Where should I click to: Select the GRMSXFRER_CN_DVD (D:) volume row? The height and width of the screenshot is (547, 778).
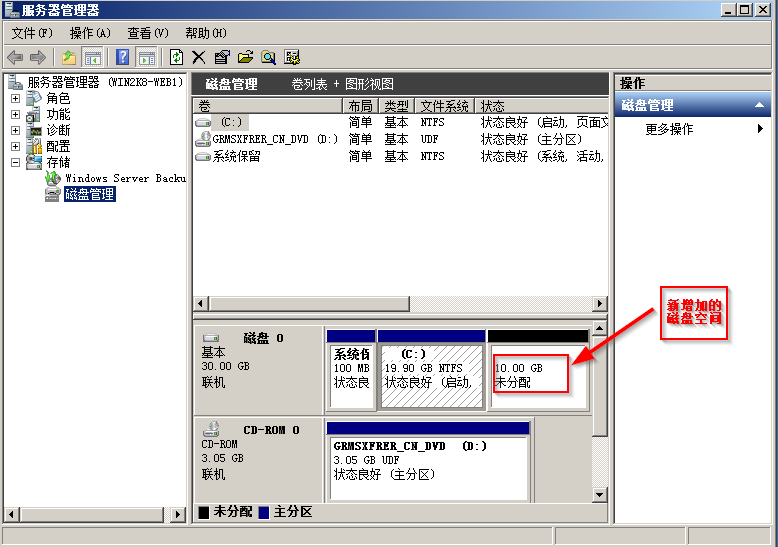pos(401,139)
